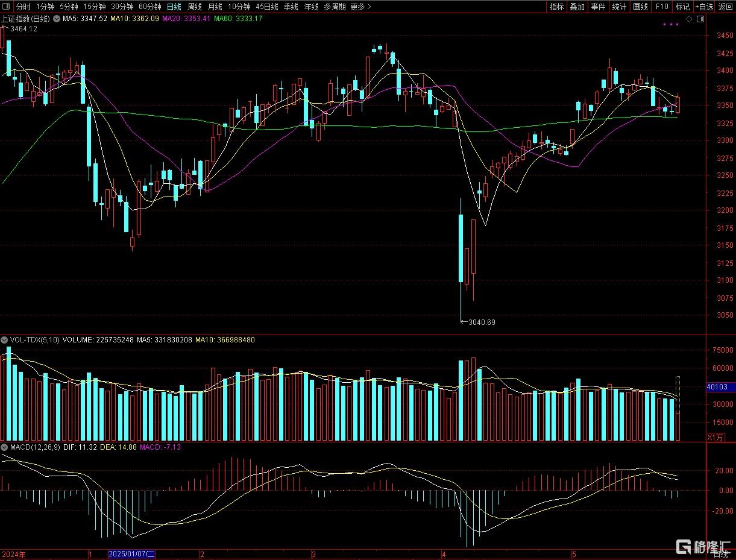Image resolution: width=736 pixels, height=560 pixels.
Task: Click the DIF: 11.32 value
Action: coord(81,447)
